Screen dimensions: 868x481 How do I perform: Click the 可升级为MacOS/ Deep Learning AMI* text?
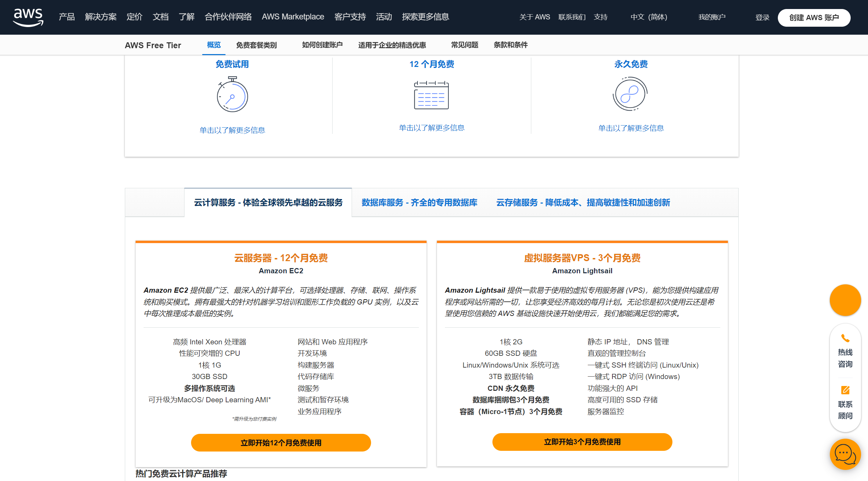(209, 400)
